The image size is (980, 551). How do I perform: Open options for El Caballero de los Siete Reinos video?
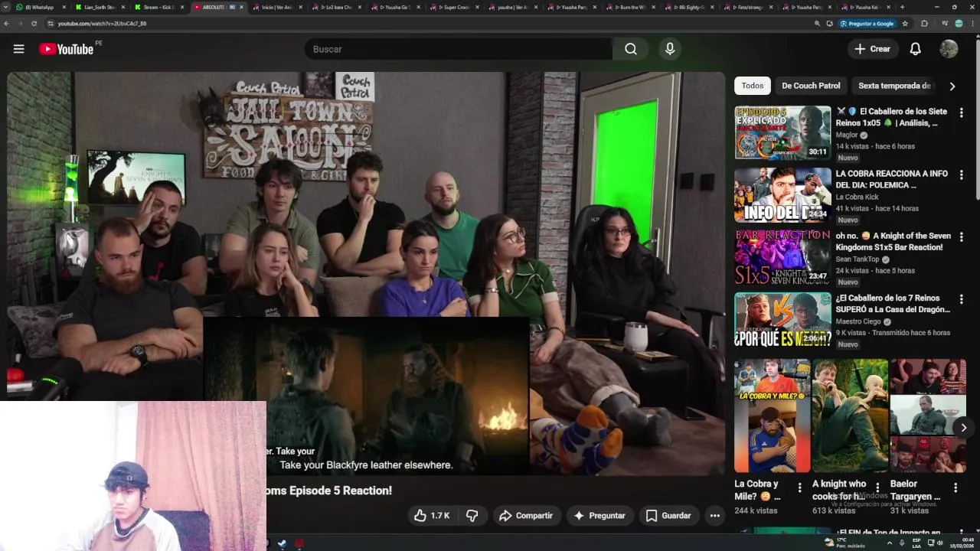click(961, 112)
